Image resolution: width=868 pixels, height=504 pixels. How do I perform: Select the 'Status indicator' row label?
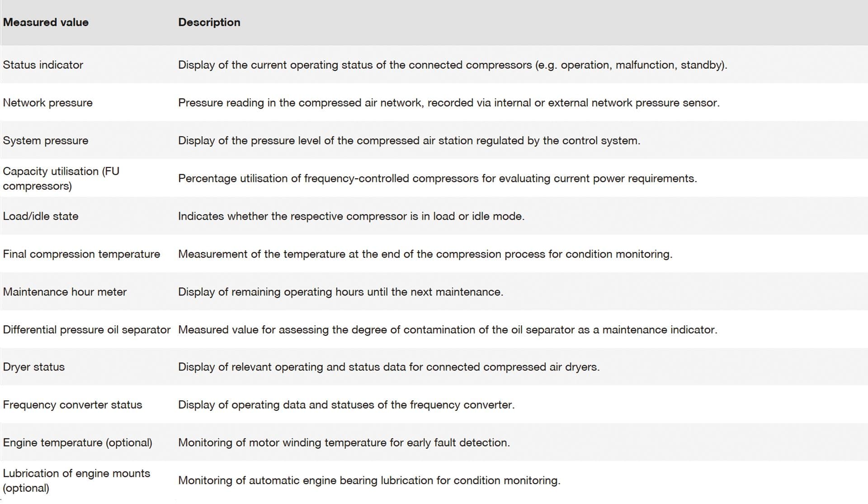43,65
